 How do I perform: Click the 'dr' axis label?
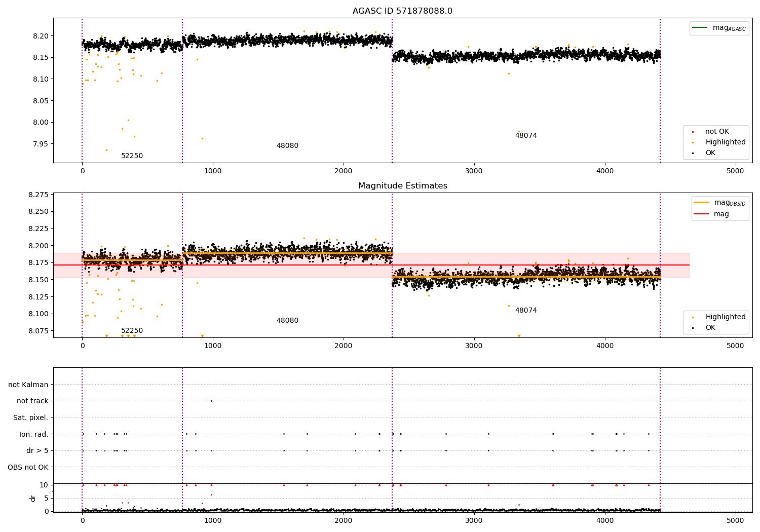33,498
